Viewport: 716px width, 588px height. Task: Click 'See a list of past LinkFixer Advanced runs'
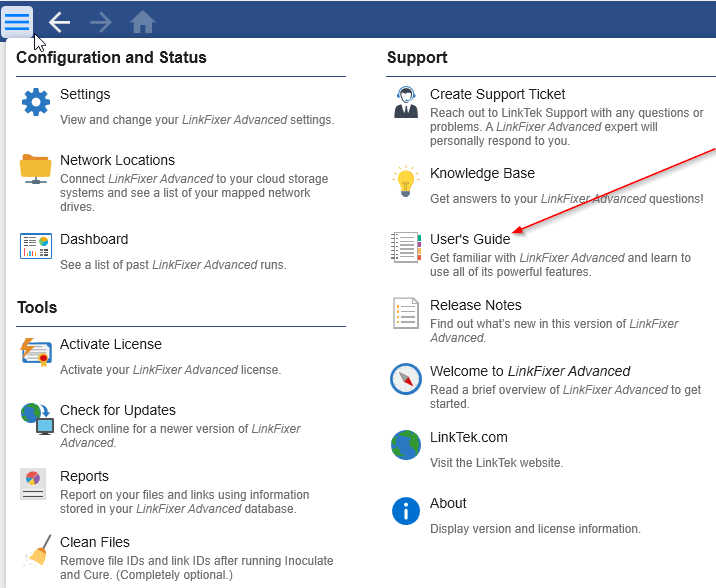[x=174, y=265]
